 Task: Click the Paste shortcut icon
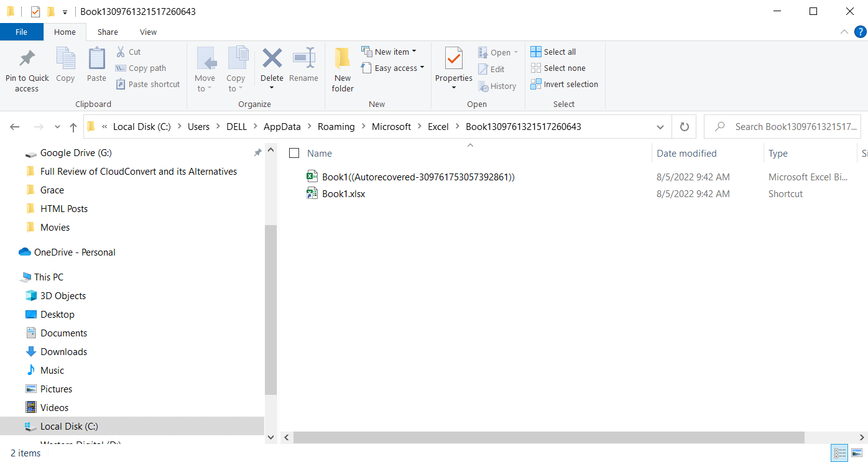pos(122,84)
